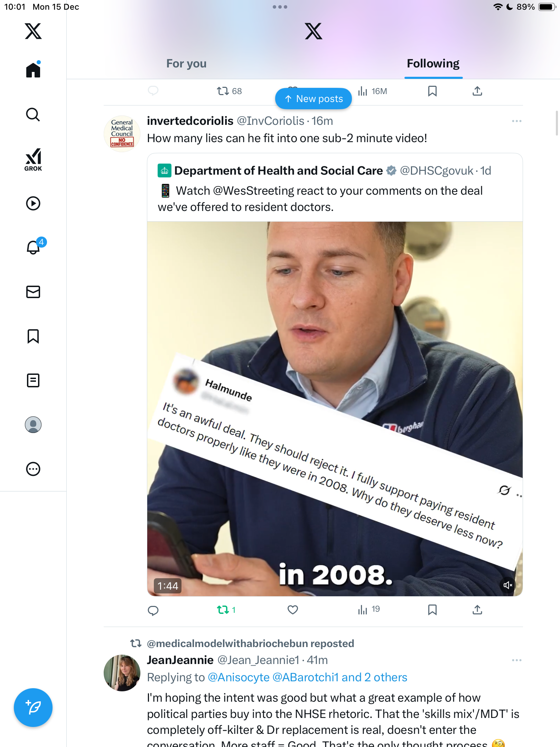Open the Search page
This screenshot has width=560, height=747.
pos(33,115)
